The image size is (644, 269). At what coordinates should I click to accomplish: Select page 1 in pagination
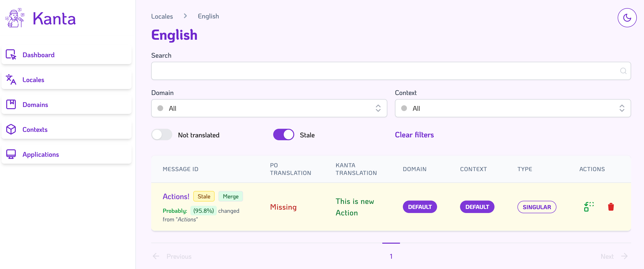point(391,256)
